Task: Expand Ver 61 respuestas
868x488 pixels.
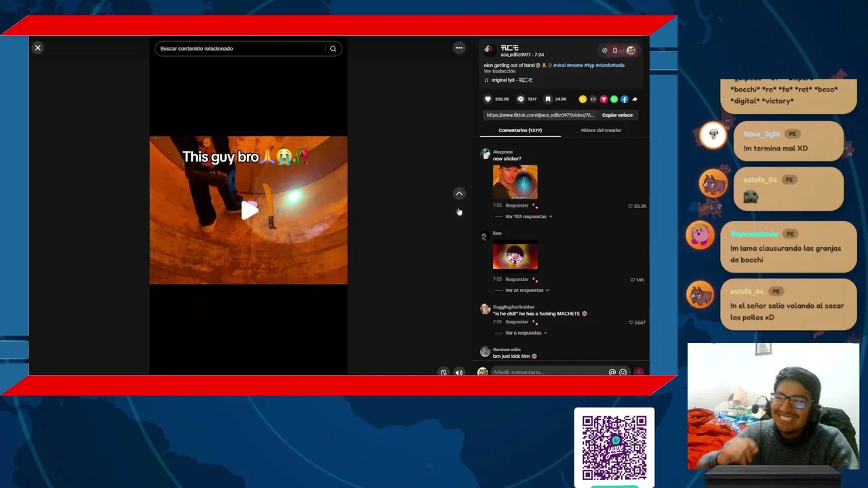Action: coord(527,290)
